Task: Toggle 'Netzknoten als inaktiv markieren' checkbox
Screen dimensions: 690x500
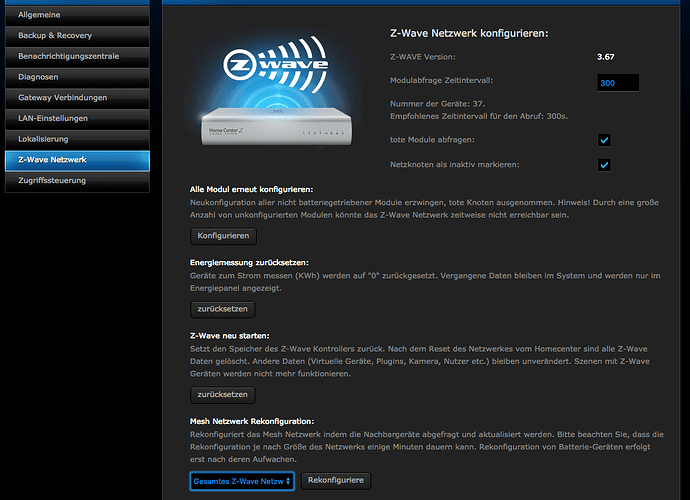Action: [604, 165]
